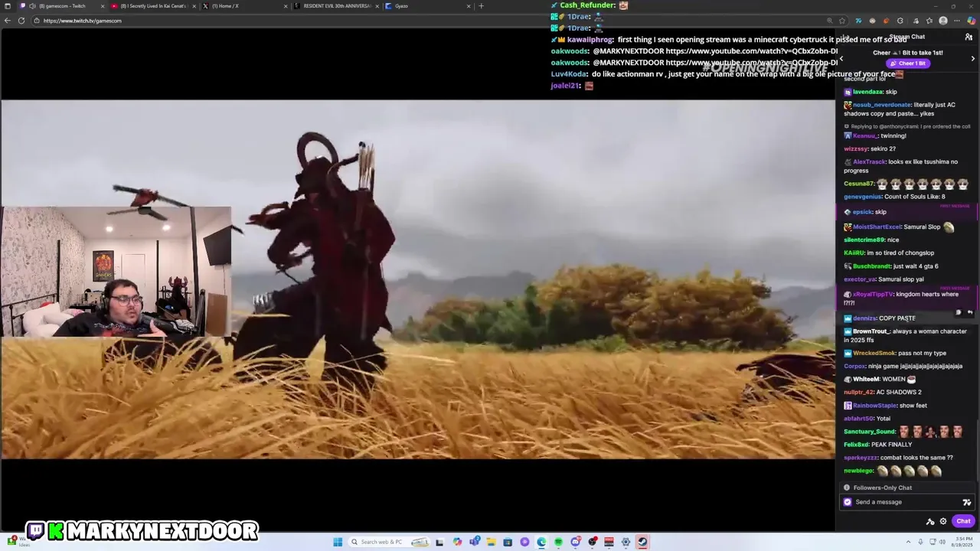Open the tab actions menu icon
Image resolution: width=980 pixels, height=551 pixels.
[x=8, y=6]
